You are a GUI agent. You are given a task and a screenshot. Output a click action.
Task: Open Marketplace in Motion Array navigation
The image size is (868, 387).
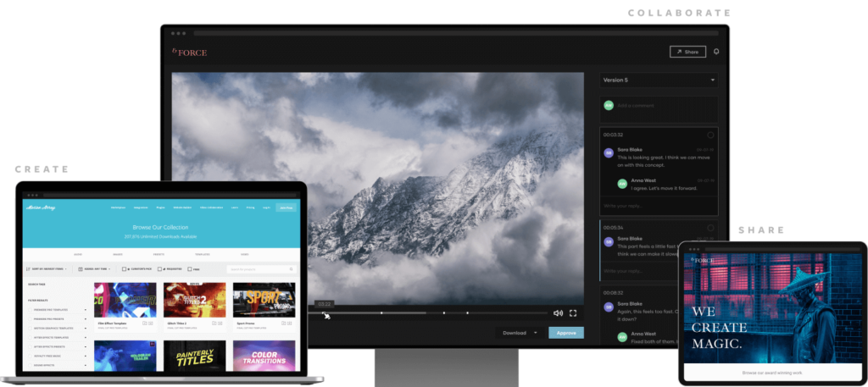(x=118, y=207)
